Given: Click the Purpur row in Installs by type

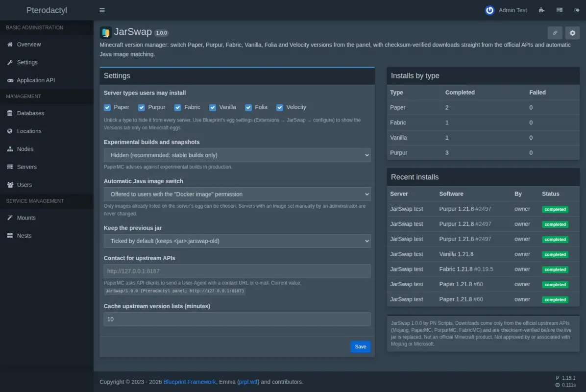Looking at the screenshot, I should point(483,152).
